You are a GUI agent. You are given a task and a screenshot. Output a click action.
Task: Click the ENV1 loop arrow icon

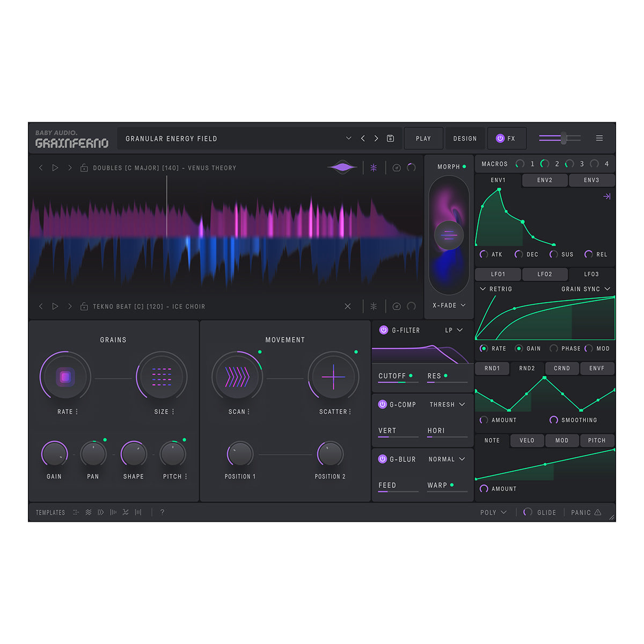coord(606,196)
